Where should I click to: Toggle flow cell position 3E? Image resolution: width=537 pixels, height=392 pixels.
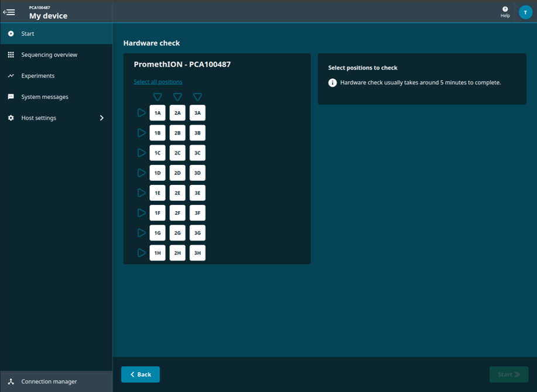point(197,193)
